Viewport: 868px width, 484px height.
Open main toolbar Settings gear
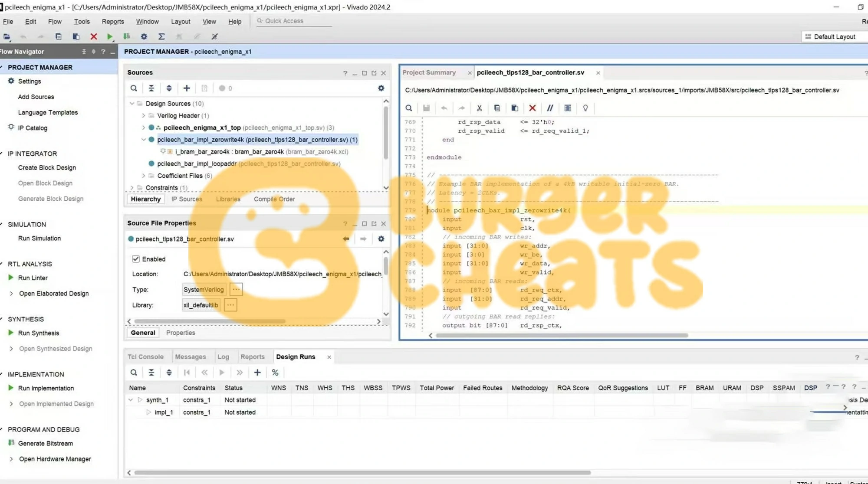pyautogui.click(x=144, y=37)
